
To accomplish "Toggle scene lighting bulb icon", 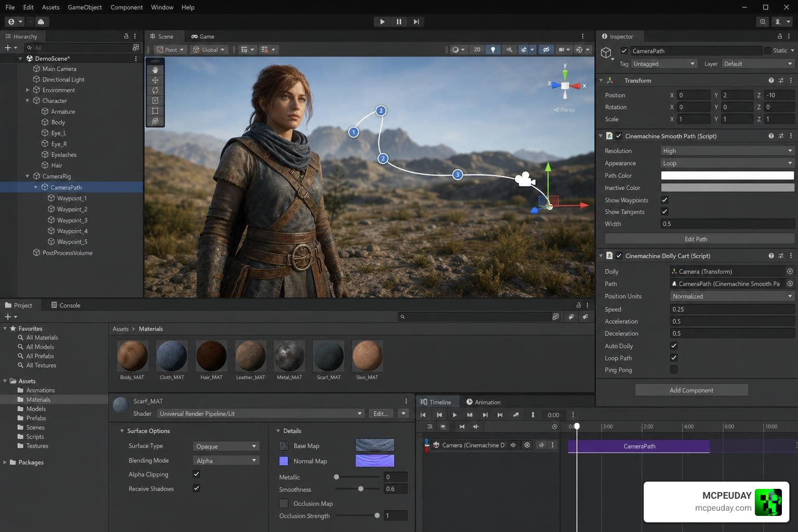I will coord(493,50).
